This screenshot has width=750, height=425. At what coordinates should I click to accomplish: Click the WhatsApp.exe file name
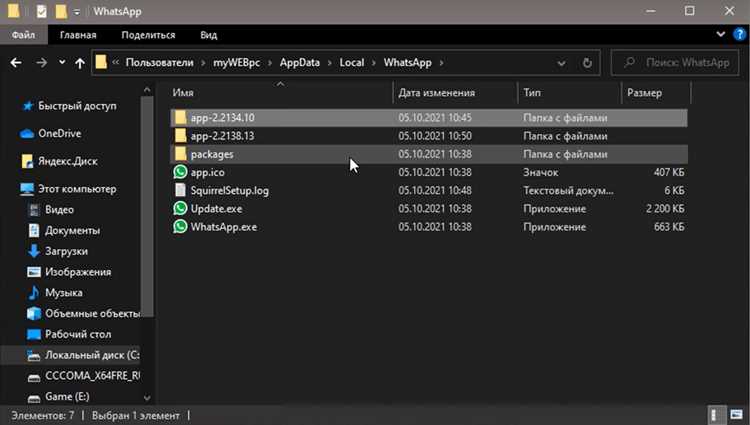coord(223,227)
